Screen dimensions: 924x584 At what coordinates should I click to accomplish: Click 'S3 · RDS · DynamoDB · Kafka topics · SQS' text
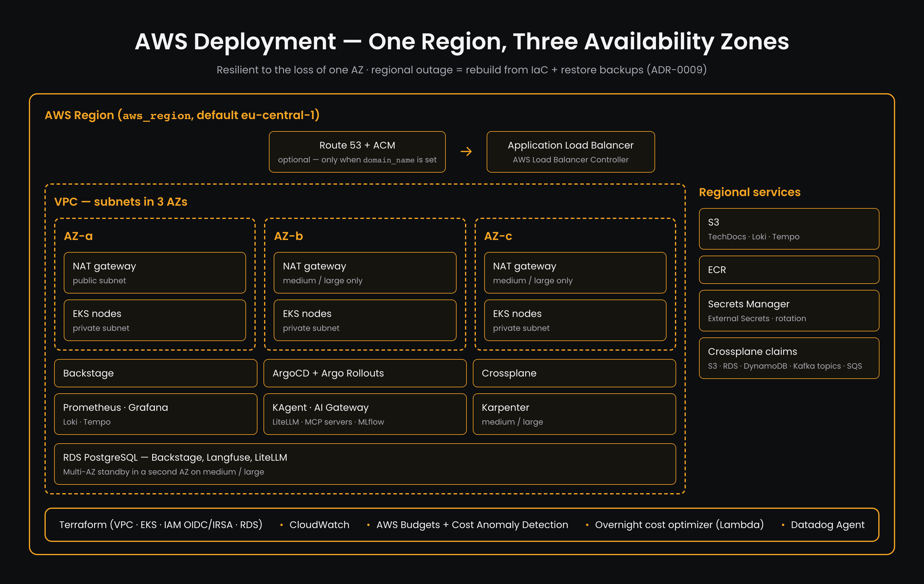(785, 366)
